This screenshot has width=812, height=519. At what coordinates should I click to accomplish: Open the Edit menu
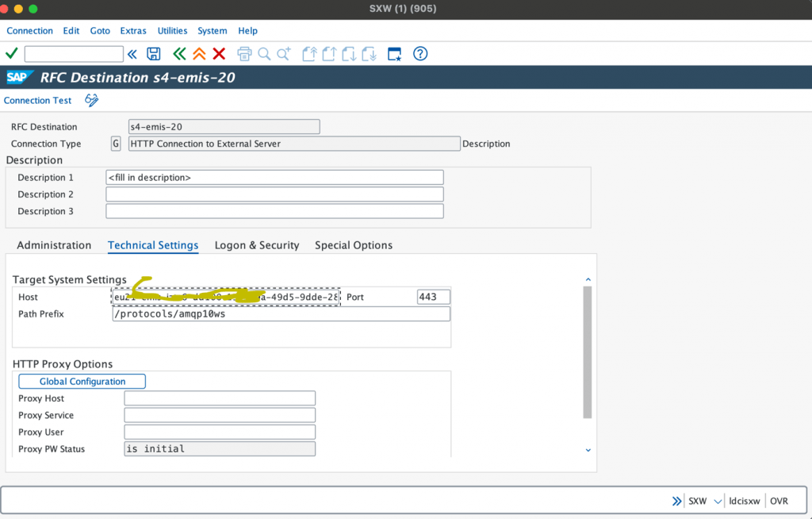click(71, 31)
